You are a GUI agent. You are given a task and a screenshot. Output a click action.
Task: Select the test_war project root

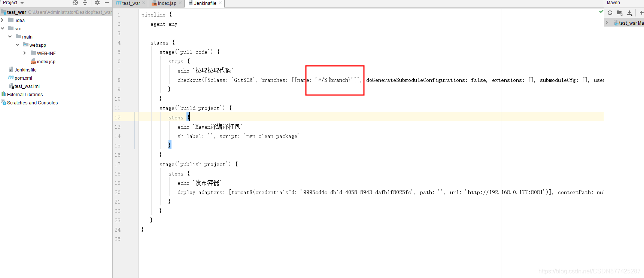(56, 12)
